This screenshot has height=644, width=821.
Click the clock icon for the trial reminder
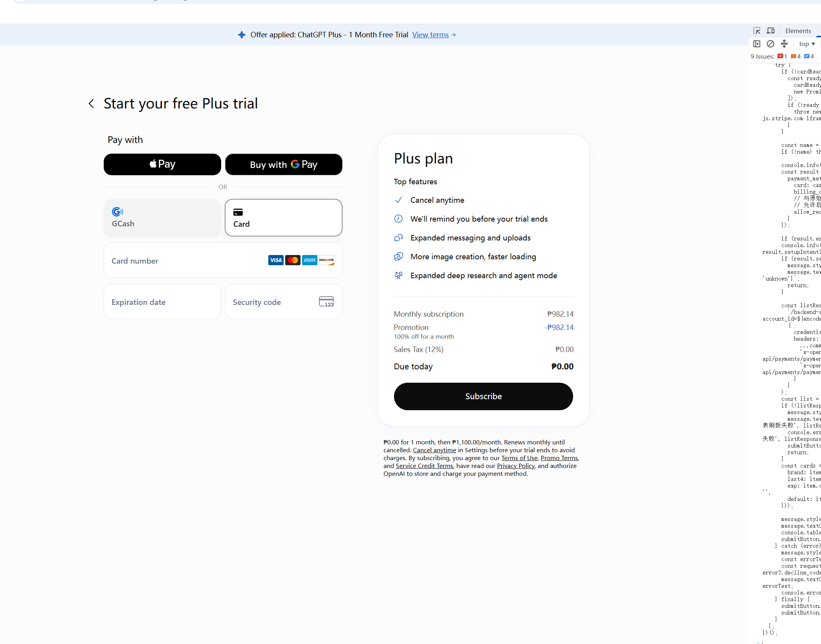[398, 219]
